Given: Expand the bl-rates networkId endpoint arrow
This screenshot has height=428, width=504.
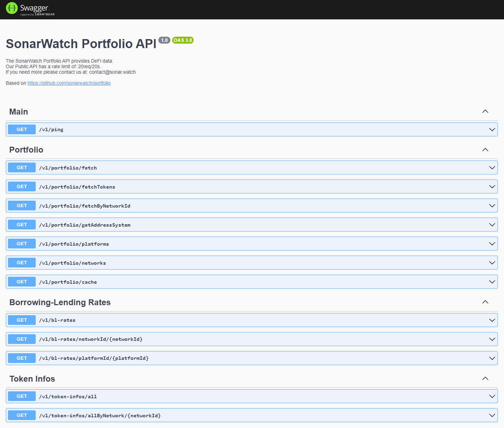Looking at the screenshot, I should (492, 339).
